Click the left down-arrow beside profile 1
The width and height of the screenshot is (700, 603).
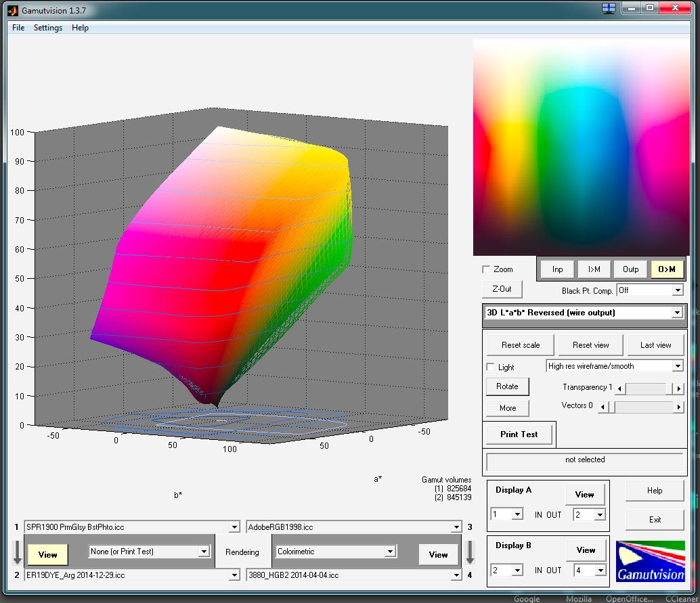coord(17,552)
